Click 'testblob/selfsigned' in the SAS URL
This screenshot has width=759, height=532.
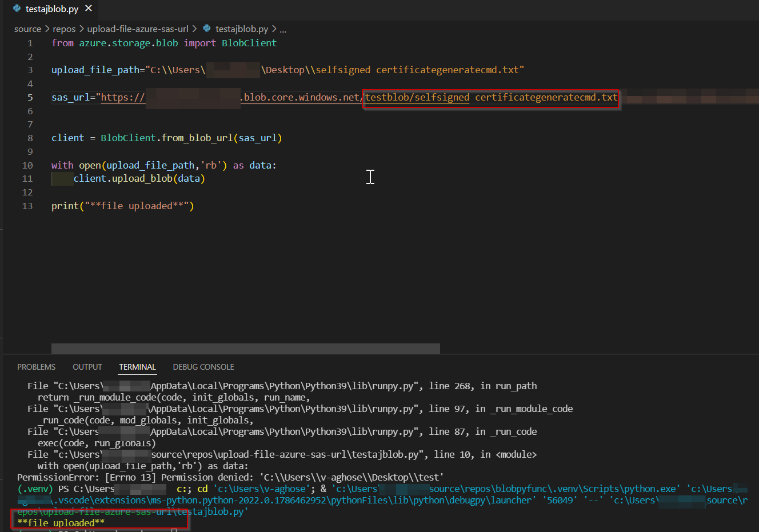pyautogui.click(x=417, y=97)
